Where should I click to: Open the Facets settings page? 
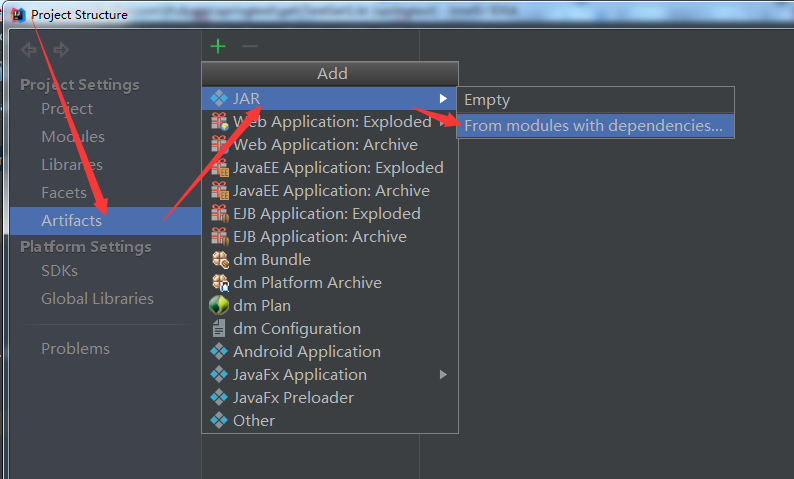point(64,192)
